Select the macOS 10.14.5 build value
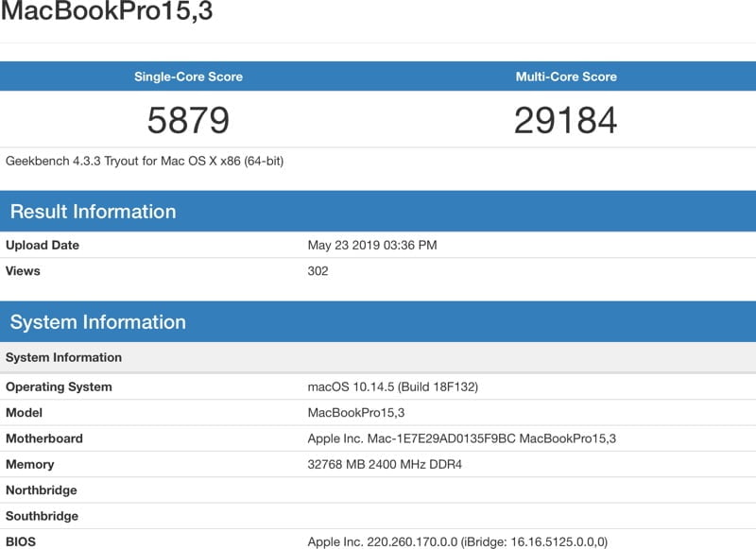This screenshot has width=756, height=549. click(x=393, y=386)
